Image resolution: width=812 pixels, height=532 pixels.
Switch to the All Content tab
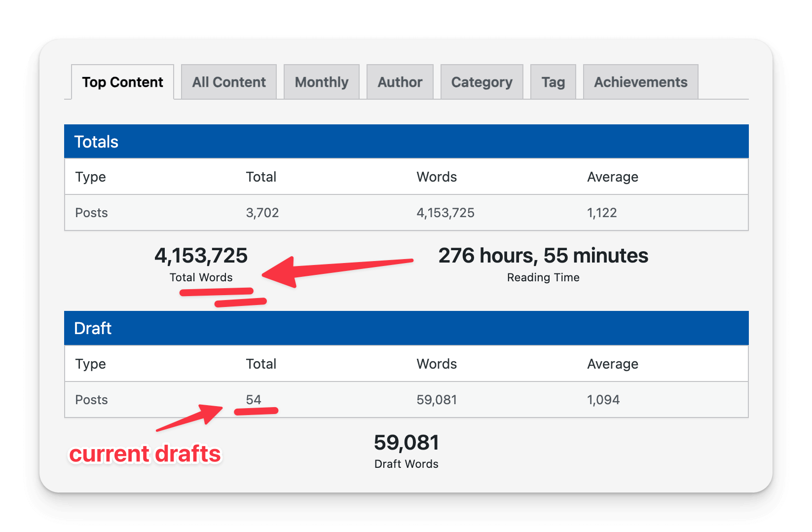tap(228, 82)
